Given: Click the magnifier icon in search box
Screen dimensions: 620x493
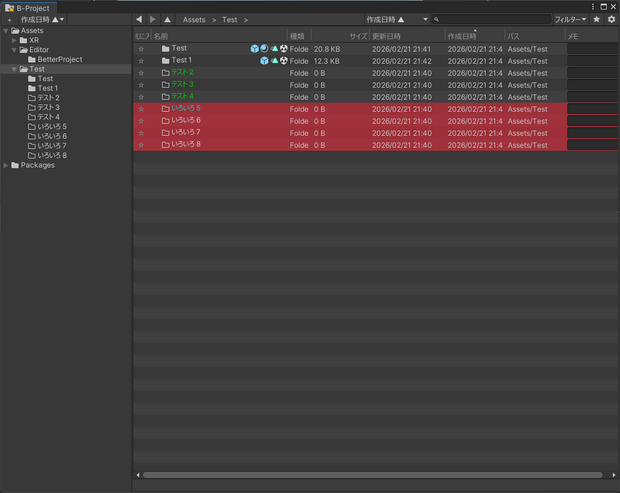Looking at the screenshot, I should coord(437,19).
